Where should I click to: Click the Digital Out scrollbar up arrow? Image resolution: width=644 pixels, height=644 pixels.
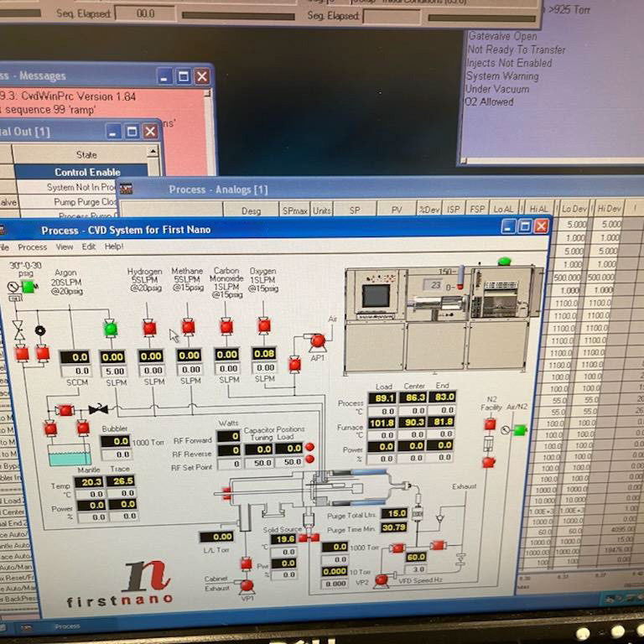153,152
